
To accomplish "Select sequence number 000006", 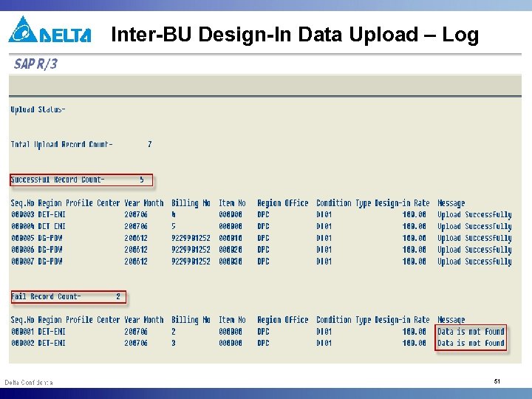I will tap(22, 250).
